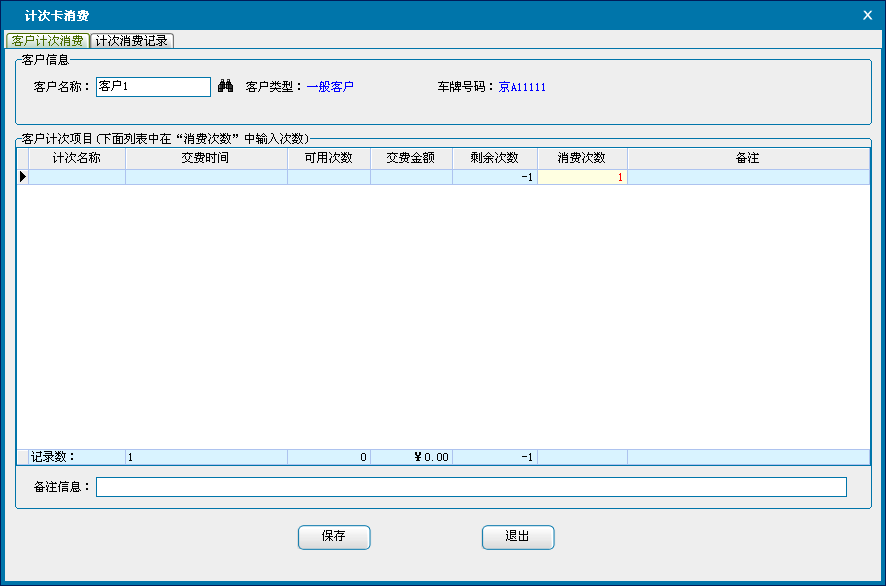Focus the 客户名称 input field

pos(153,87)
